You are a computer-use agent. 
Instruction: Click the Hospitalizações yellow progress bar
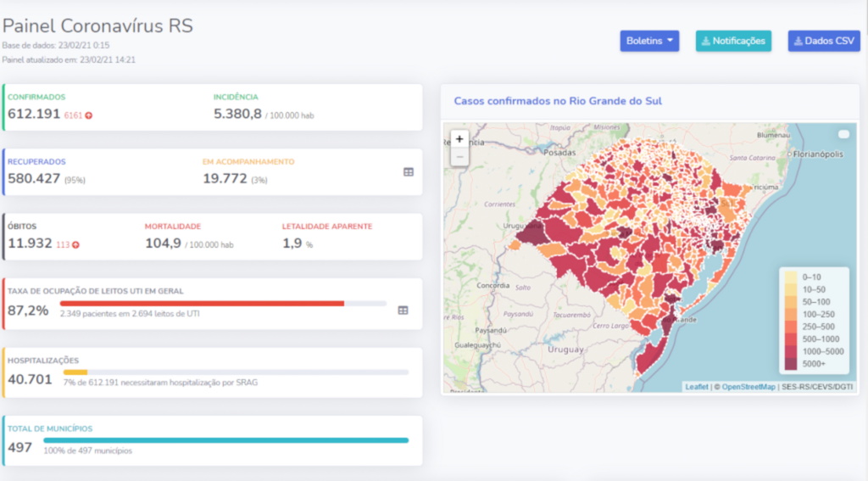tap(75, 372)
